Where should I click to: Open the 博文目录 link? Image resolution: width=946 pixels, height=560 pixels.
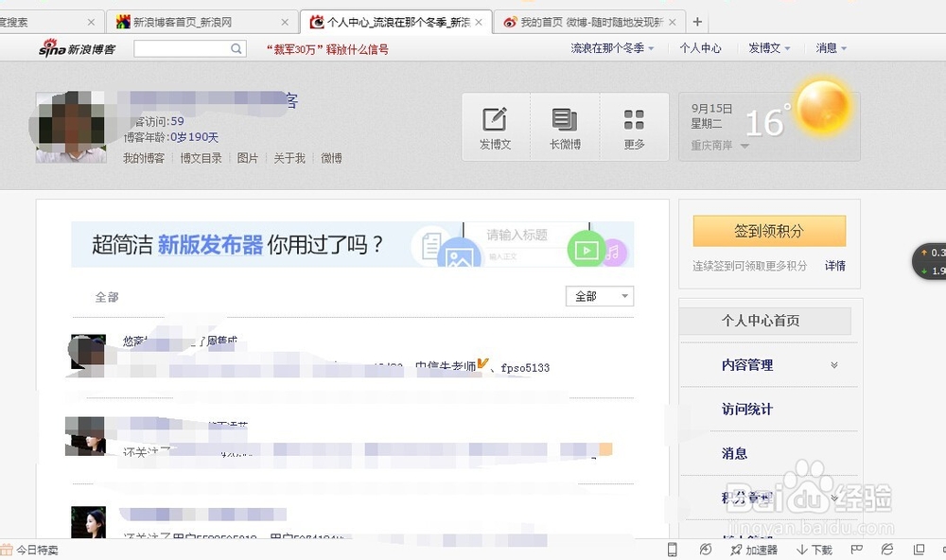(201, 158)
